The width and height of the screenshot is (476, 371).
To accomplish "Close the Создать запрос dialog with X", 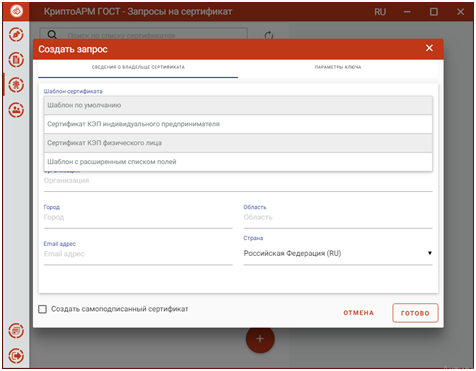I will [429, 48].
